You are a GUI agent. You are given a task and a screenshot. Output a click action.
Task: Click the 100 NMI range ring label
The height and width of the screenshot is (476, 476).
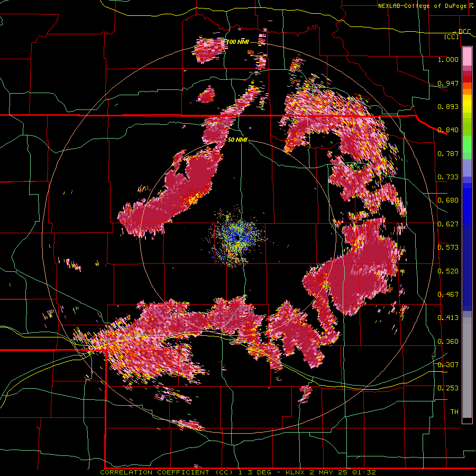click(237, 42)
